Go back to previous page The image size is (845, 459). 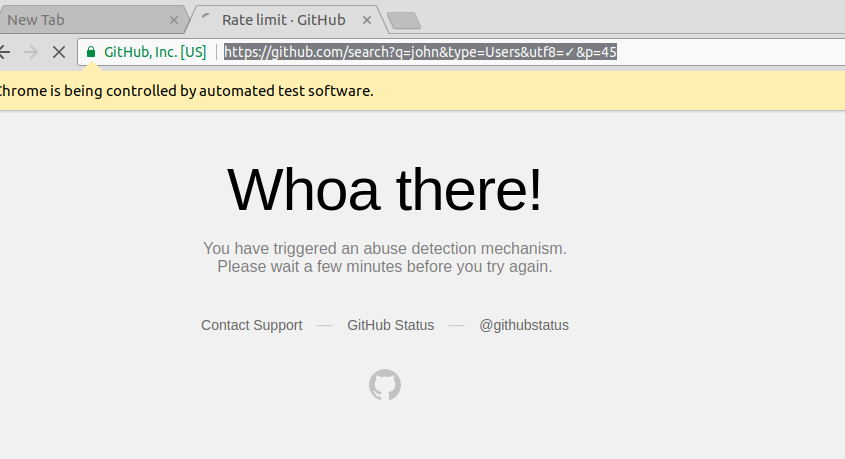(x=4, y=52)
